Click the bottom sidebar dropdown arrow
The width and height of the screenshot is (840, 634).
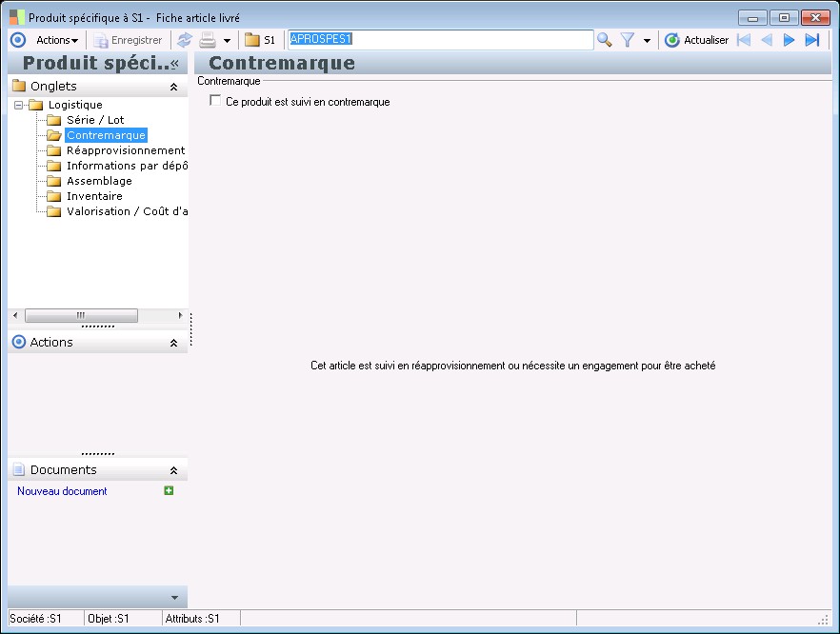click(174, 598)
